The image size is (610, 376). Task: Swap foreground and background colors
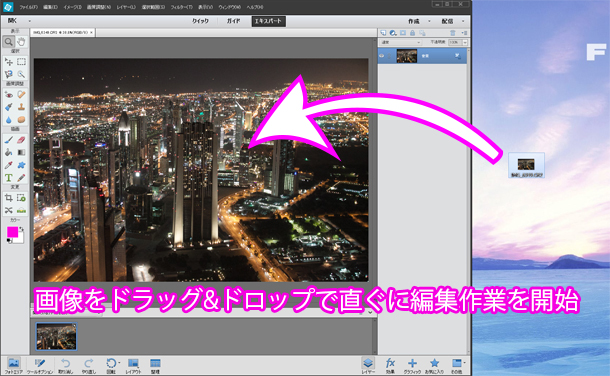[21, 229]
